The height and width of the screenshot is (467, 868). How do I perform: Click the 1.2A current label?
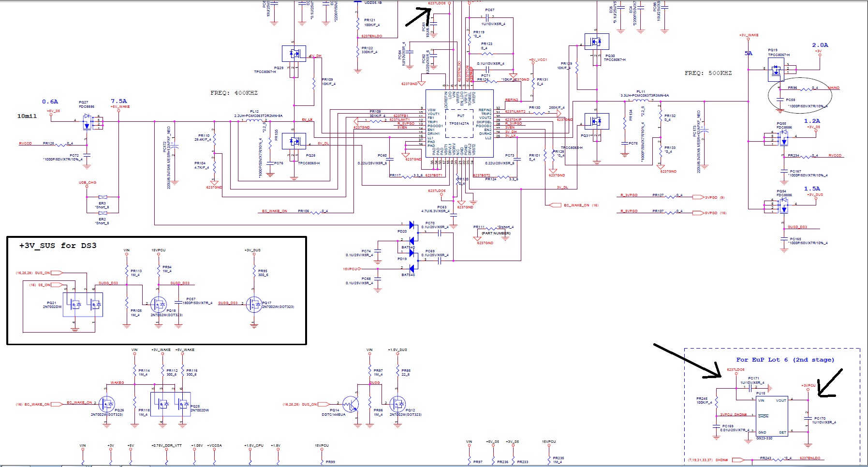pyautogui.click(x=812, y=121)
